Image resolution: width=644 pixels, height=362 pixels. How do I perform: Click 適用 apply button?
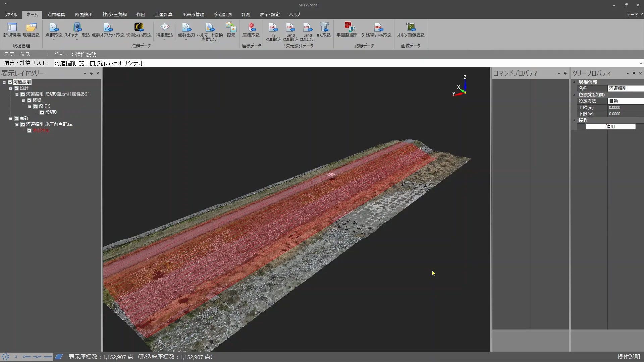[610, 126]
